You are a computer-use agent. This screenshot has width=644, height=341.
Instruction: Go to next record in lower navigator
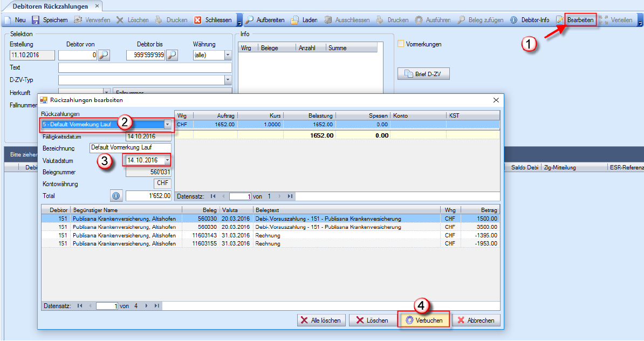pyautogui.click(x=146, y=306)
